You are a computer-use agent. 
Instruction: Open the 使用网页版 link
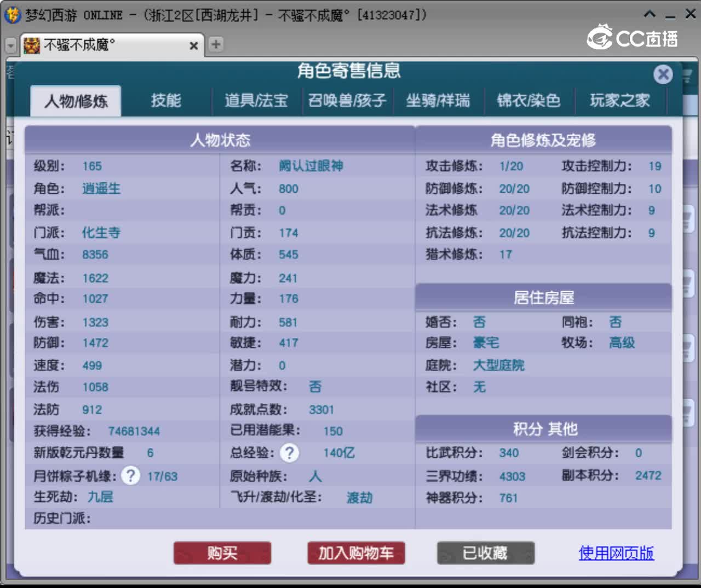[x=616, y=553]
